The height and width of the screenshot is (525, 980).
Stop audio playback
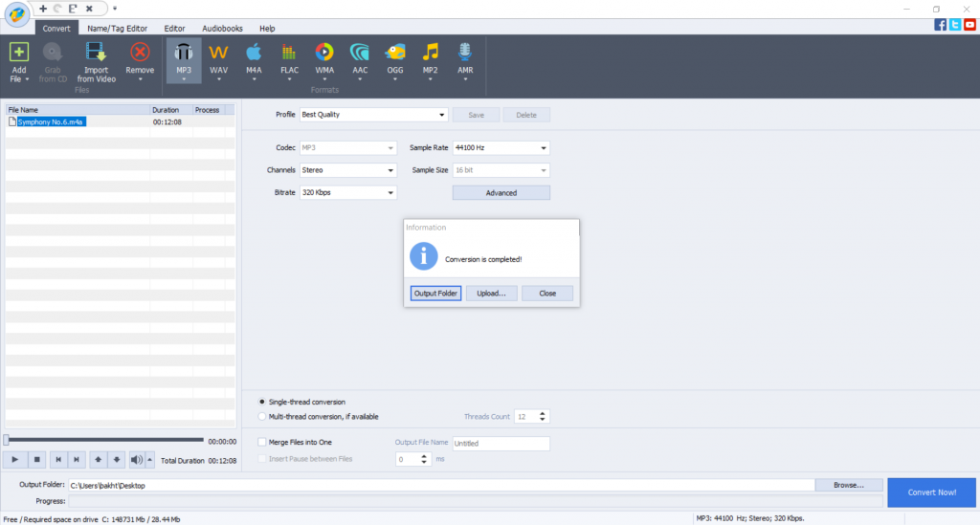37,460
